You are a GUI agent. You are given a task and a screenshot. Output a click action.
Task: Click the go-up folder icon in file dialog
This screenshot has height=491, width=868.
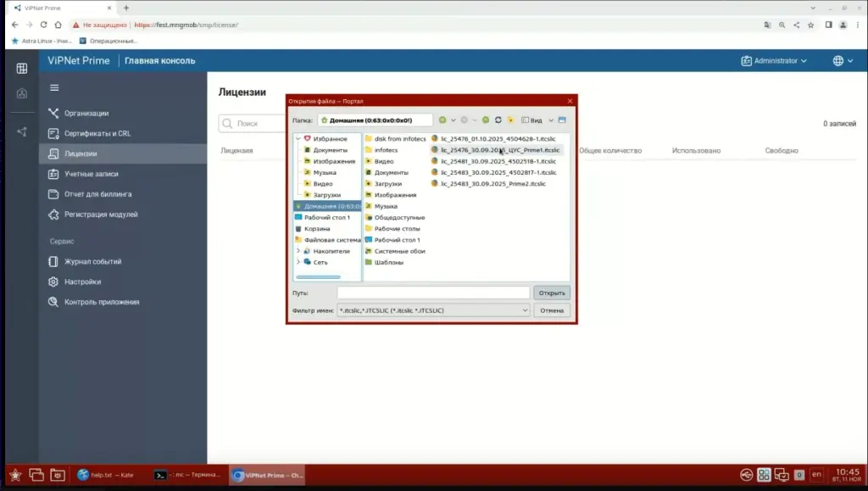tap(486, 120)
